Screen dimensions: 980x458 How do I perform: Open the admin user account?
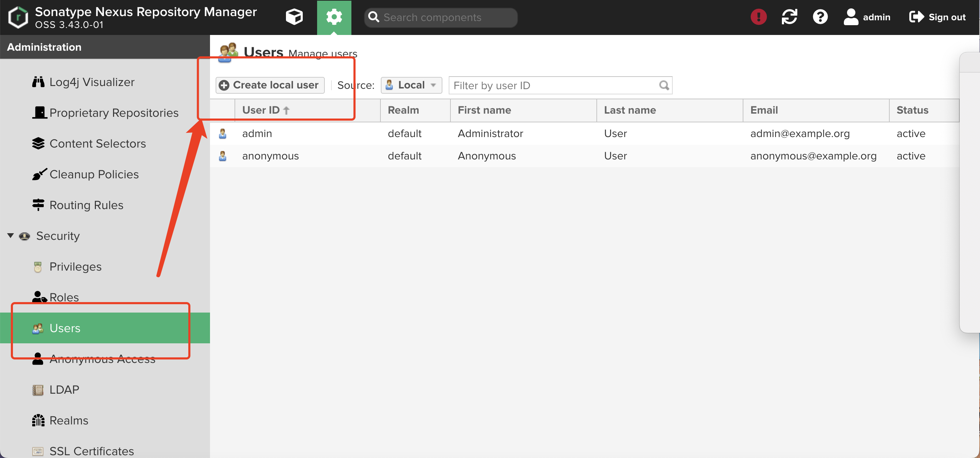click(867, 17)
